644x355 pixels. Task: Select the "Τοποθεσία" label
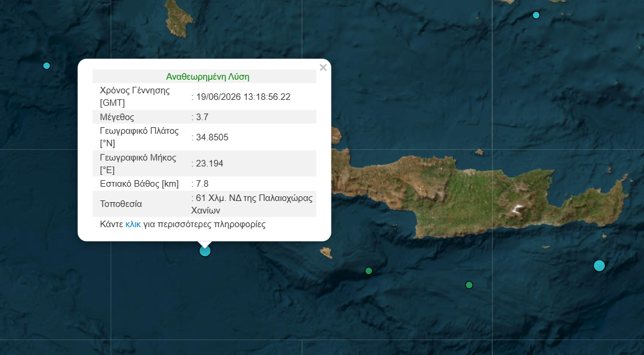pyautogui.click(x=121, y=204)
